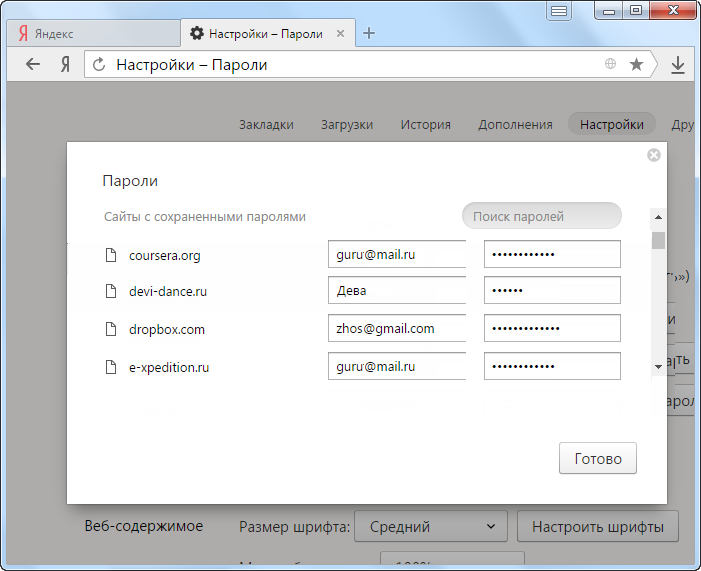The width and height of the screenshot is (701, 571).
Task: Select the coursera.org site entry
Action: (165, 256)
